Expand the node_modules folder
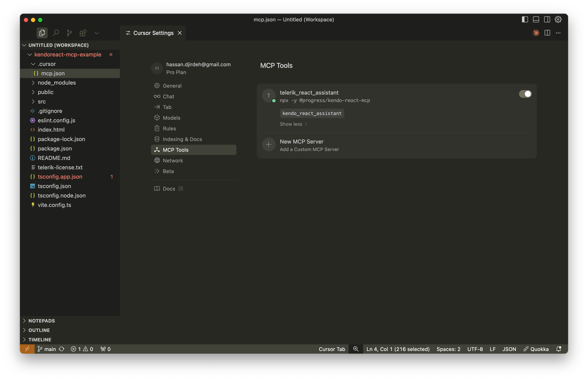588x380 pixels. point(70,83)
